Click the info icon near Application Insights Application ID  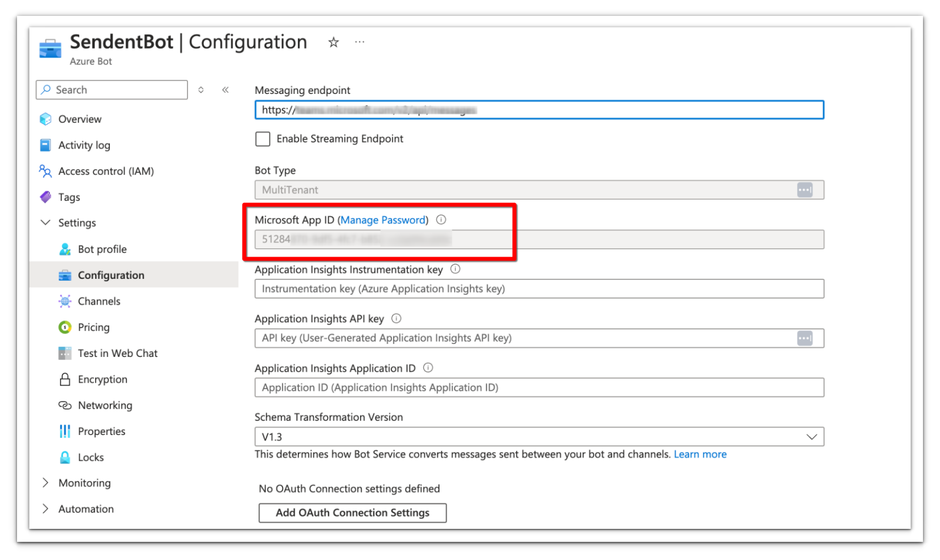[x=428, y=368]
